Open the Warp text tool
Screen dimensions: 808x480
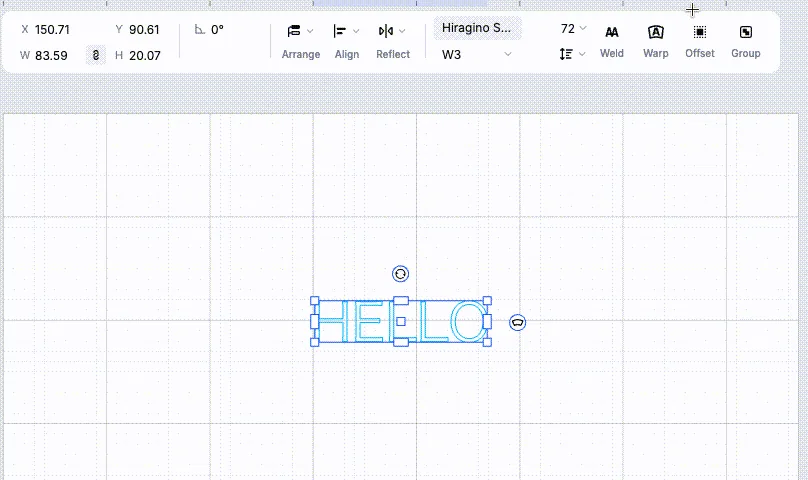pos(655,32)
